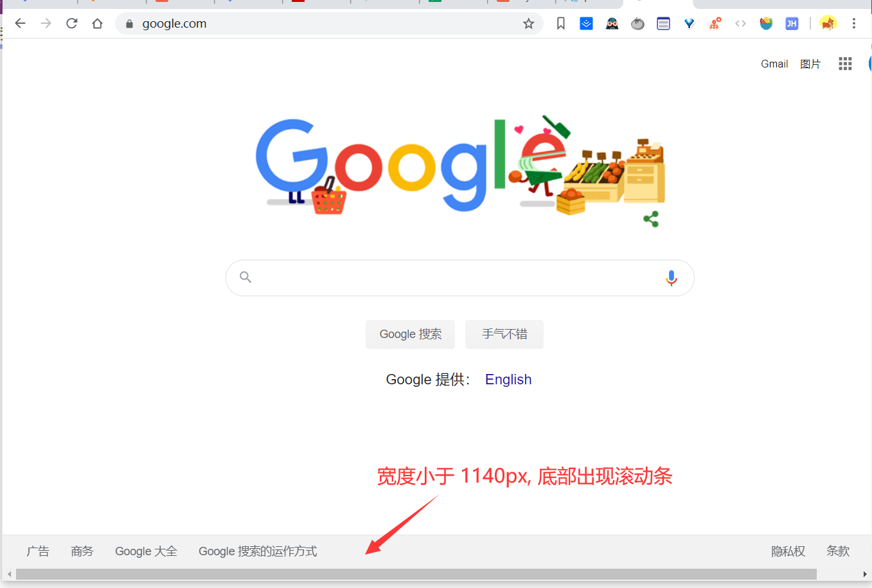Open Google 搜索的运作方式 footer link
Viewport: 872px width, 588px height.
tap(258, 551)
